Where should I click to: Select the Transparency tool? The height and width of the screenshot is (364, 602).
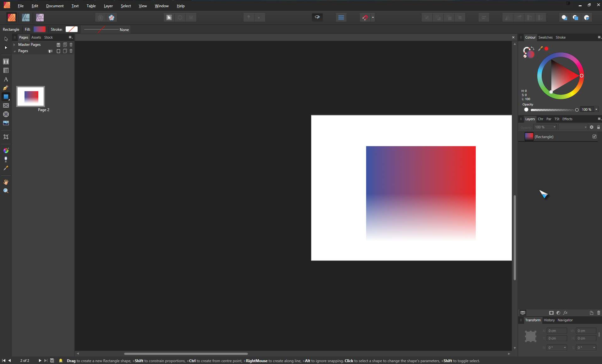pos(6,159)
